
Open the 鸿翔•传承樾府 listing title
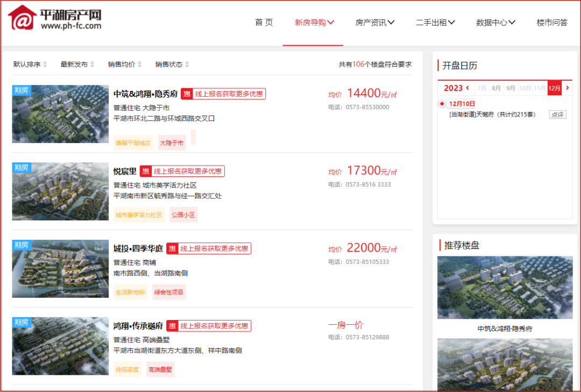138,326
